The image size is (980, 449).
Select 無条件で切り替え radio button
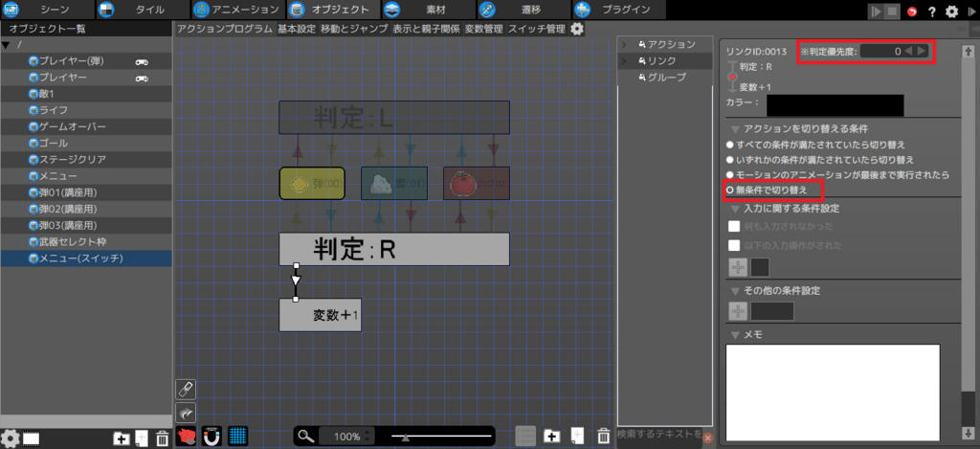point(728,190)
